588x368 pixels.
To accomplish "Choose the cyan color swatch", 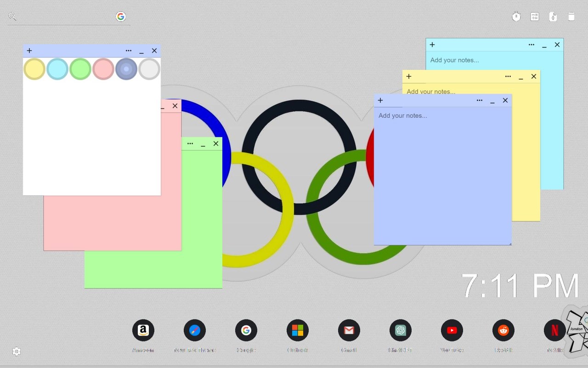I will click(x=57, y=69).
